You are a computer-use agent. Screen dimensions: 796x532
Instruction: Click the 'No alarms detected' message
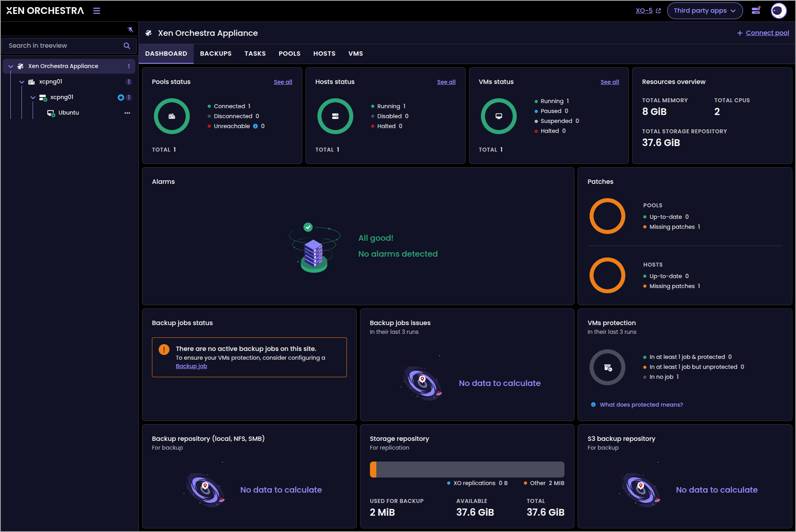pyautogui.click(x=398, y=254)
